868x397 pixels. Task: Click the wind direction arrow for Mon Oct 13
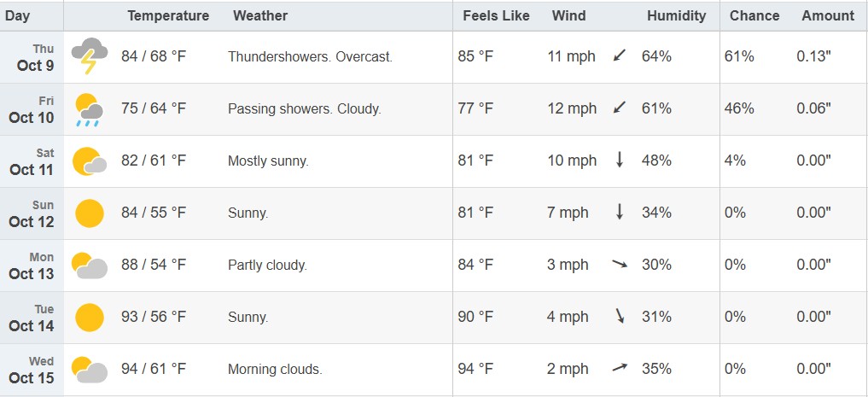[620, 265]
